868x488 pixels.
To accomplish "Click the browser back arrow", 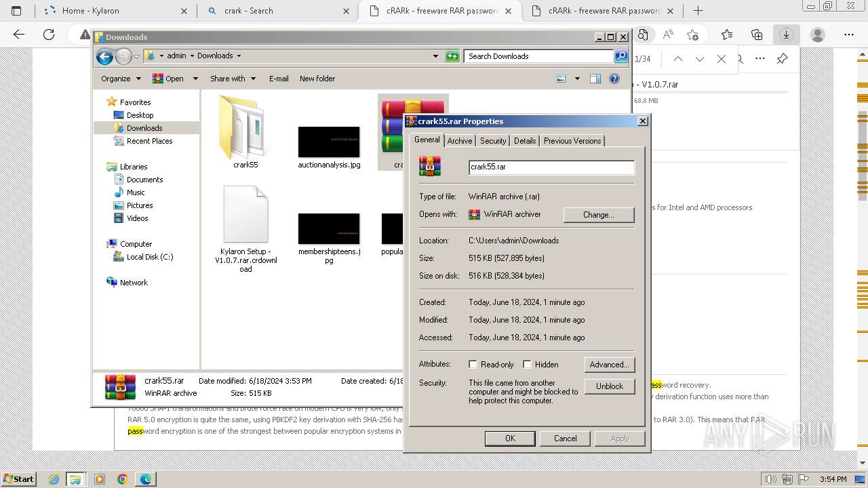I will (19, 35).
